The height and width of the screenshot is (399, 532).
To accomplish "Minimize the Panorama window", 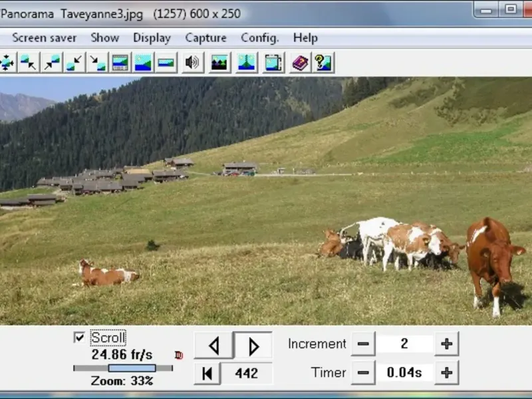I will click(486, 10).
